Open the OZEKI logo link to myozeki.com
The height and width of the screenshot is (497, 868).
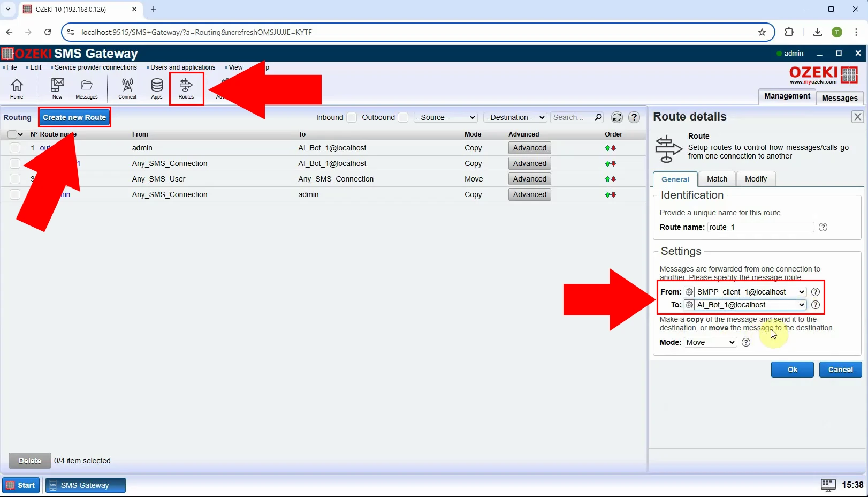click(824, 75)
